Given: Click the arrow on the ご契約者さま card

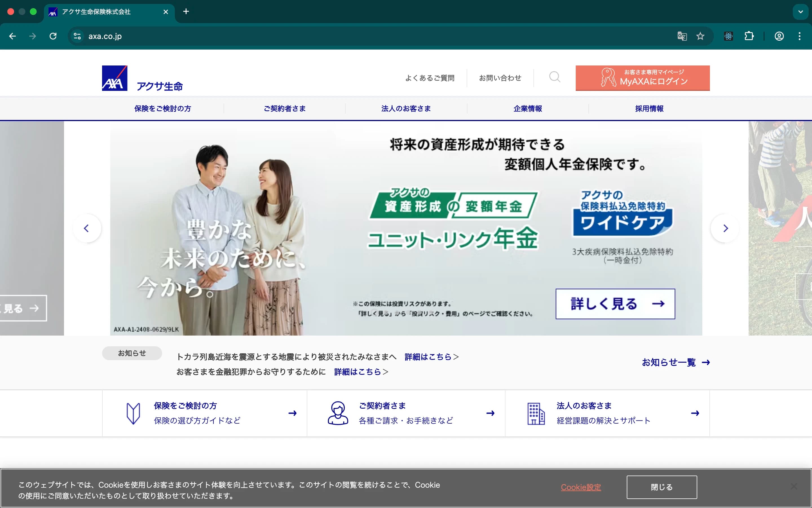Looking at the screenshot, I should 490,413.
